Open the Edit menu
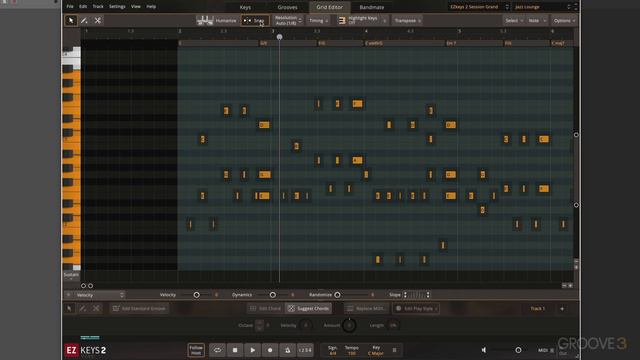 (x=83, y=7)
